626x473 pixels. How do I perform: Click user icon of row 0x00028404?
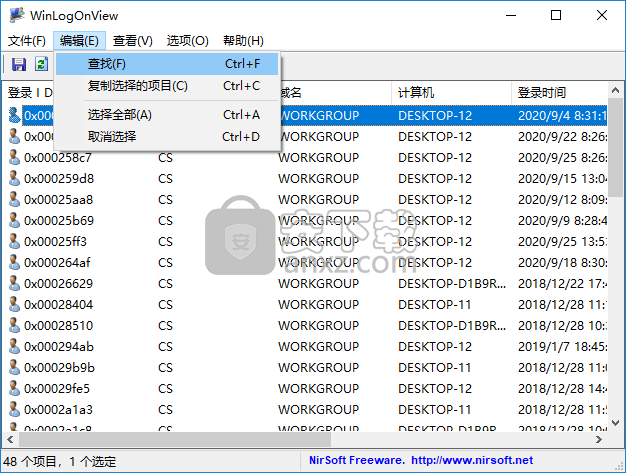pos(14,305)
